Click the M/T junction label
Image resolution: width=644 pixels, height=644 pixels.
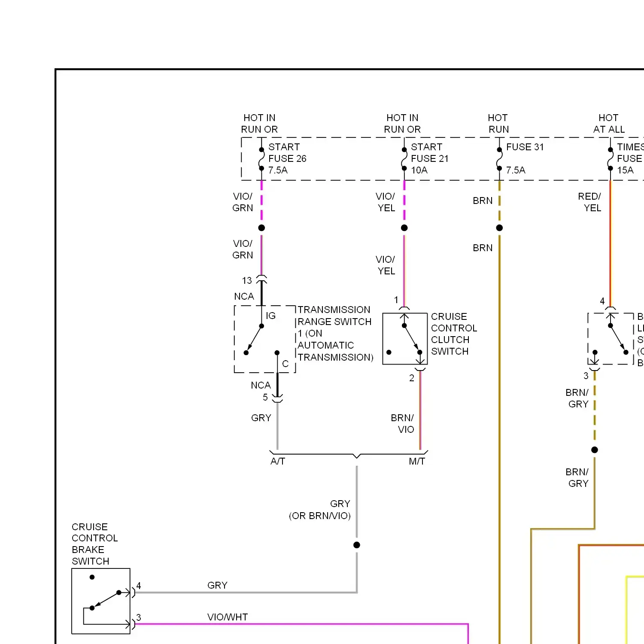click(x=417, y=461)
